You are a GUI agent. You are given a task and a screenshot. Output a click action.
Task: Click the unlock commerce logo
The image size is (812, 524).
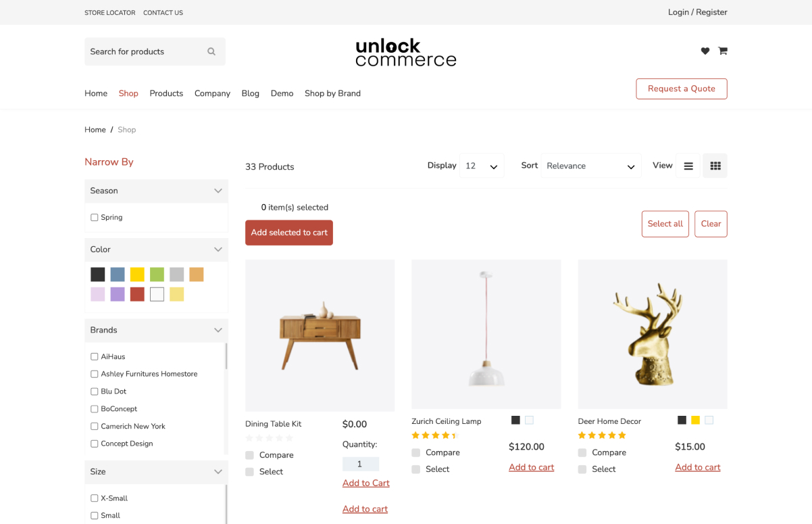406,53
